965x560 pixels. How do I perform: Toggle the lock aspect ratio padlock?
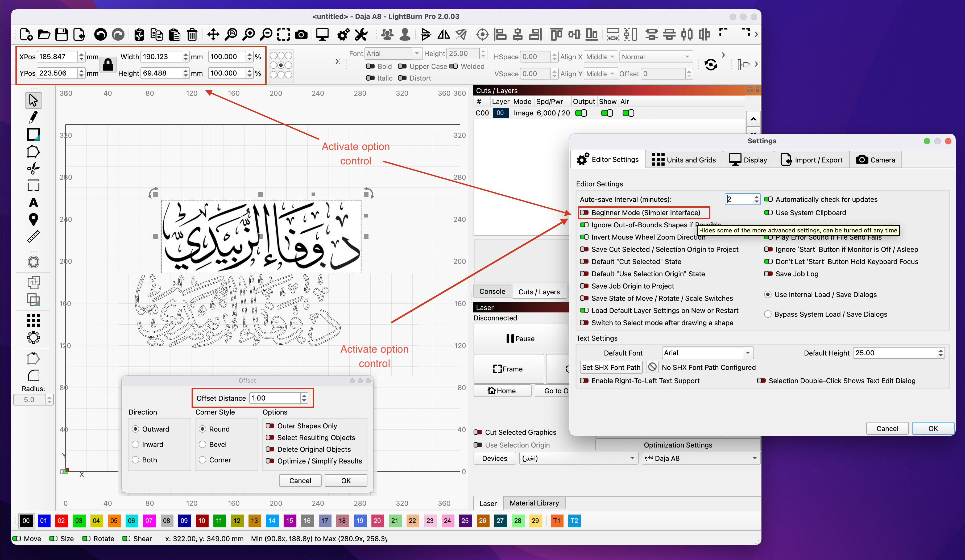coord(108,65)
